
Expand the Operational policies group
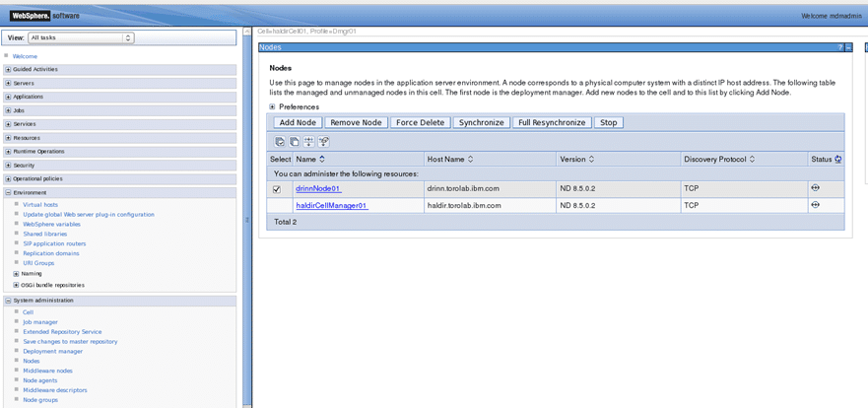click(x=8, y=178)
